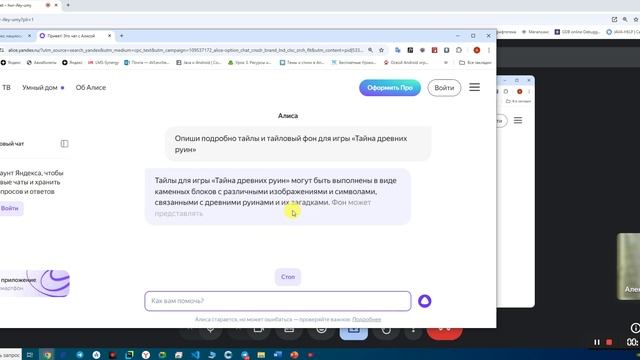Open the 'ТВ' navigation item
The height and width of the screenshot is (360, 640).
(x=7, y=87)
